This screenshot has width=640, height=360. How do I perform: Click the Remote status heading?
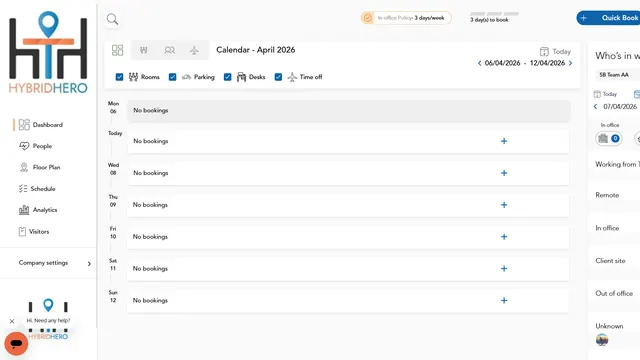point(607,195)
